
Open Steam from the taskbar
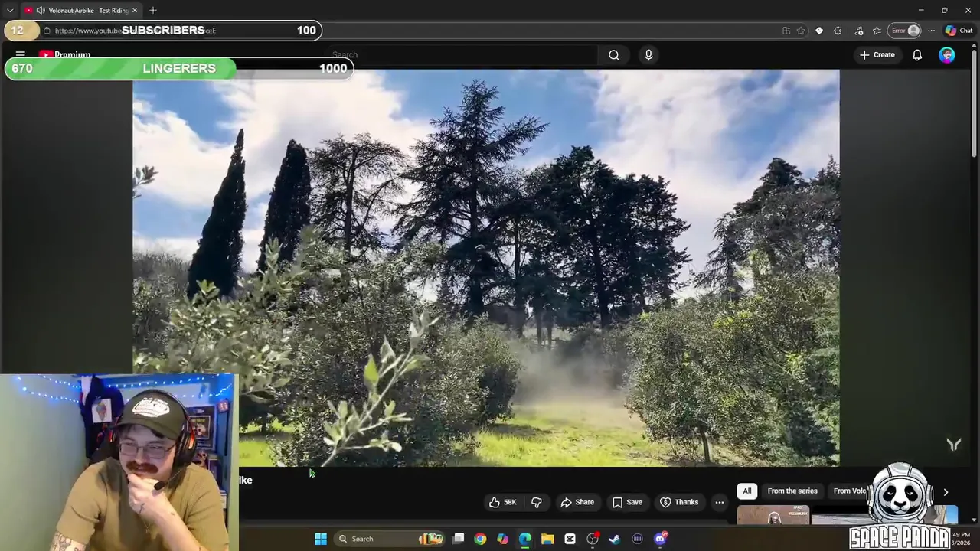tap(615, 539)
